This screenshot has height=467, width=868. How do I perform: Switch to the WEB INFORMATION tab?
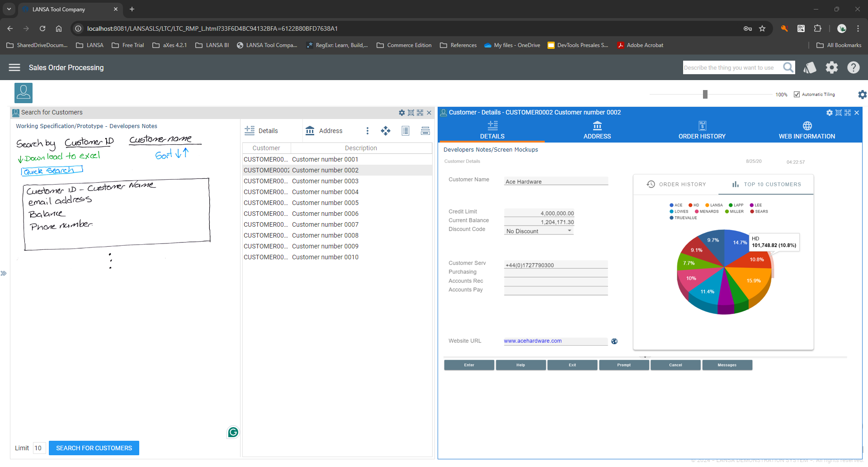click(x=807, y=130)
